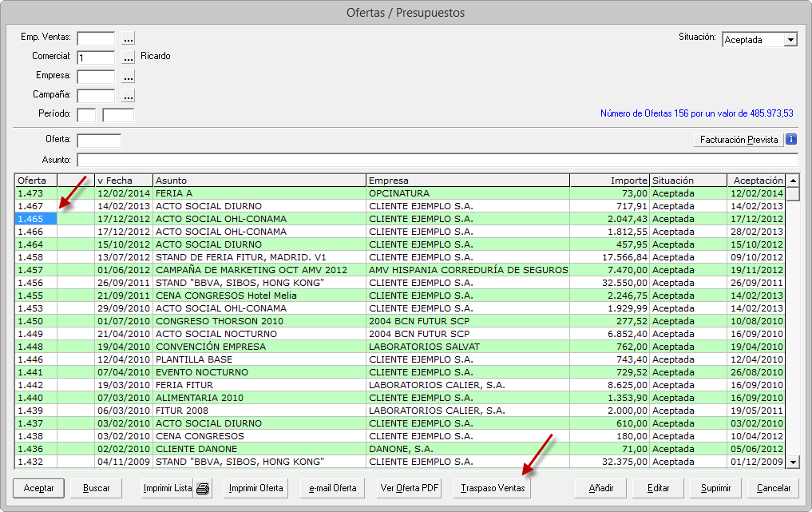Screen dimensions: 812x512
Task: Select PLANTILLA BASE row
Action: coord(400,359)
